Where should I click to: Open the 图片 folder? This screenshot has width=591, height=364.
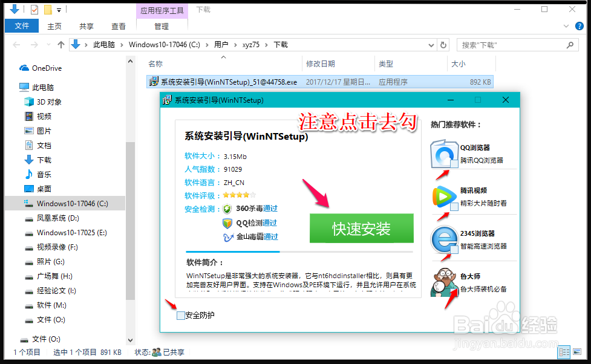click(x=38, y=131)
